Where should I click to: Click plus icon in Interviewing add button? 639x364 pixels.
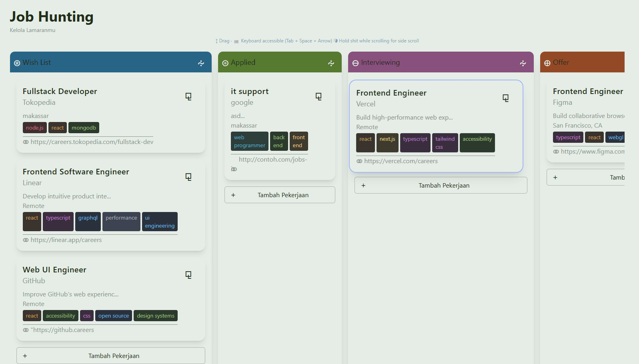point(363,186)
